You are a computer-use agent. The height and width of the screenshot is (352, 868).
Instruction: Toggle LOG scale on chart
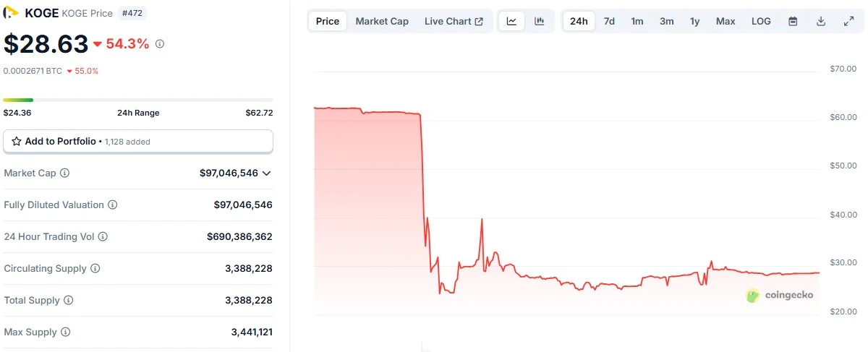pyautogui.click(x=761, y=21)
